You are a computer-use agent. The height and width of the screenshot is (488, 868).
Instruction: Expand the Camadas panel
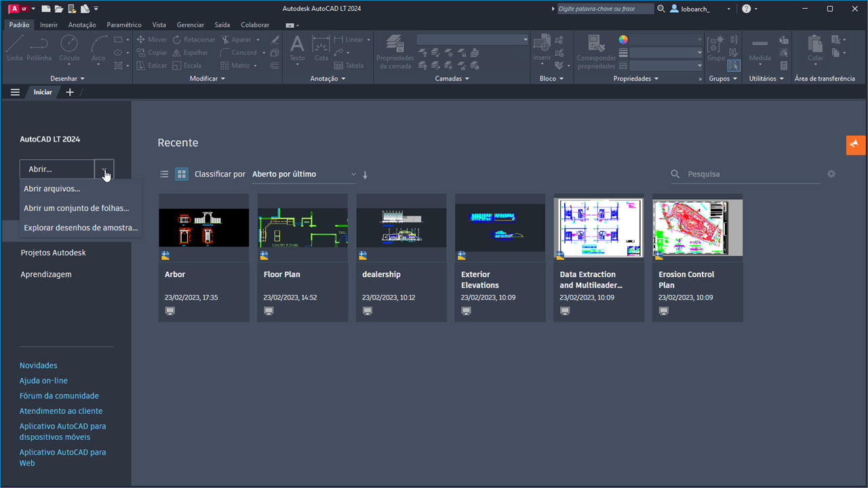click(452, 79)
